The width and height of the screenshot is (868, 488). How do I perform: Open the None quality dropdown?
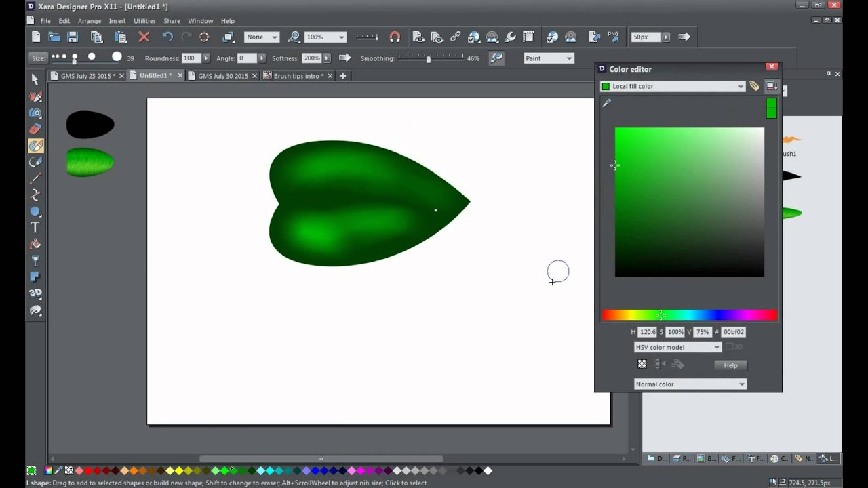tap(261, 37)
